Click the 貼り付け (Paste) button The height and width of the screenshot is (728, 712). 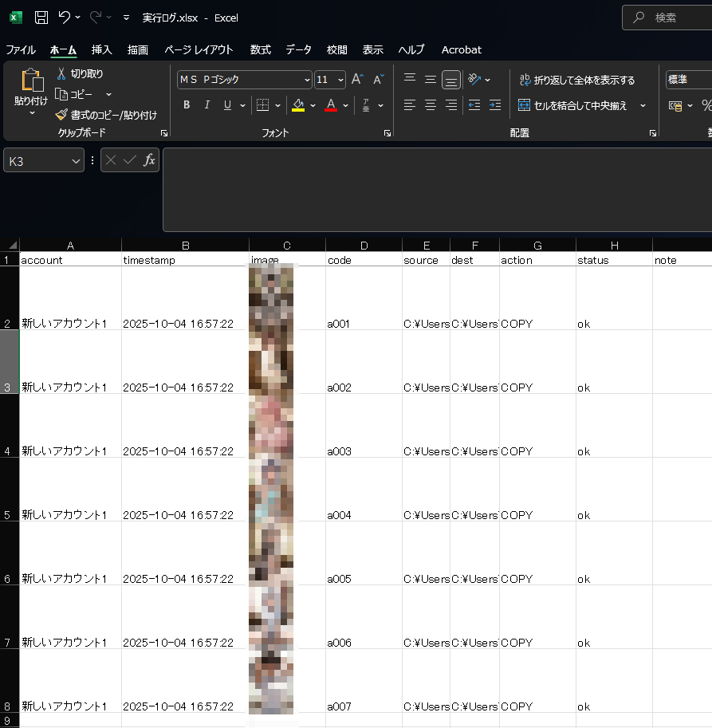[31, 83]
